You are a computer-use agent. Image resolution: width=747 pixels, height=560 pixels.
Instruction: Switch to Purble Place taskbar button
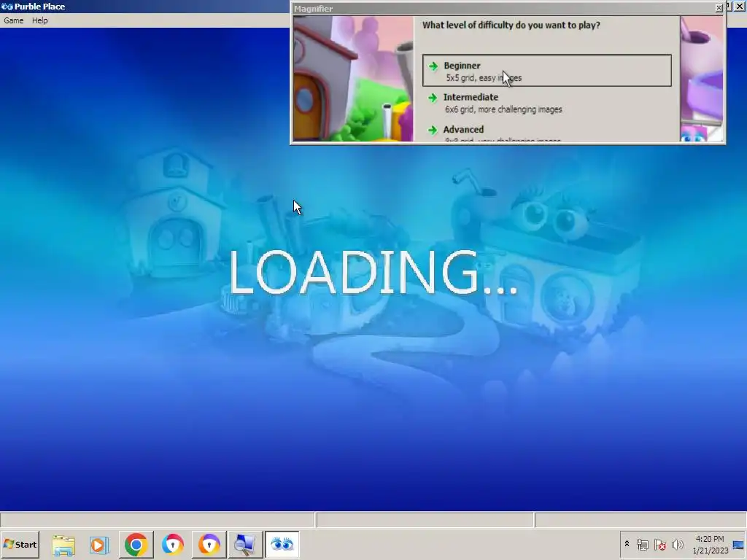pos(282,544)
